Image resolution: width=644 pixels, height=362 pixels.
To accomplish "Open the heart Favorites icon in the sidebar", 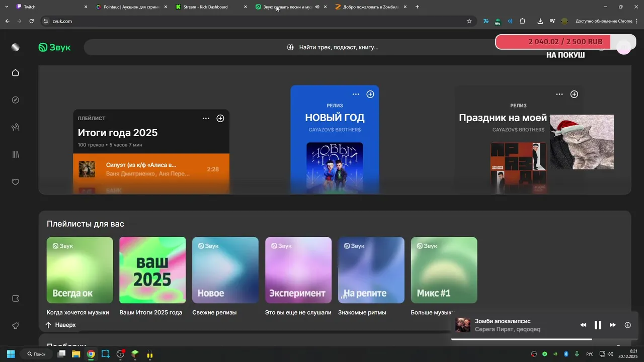I will coord(16,182).
